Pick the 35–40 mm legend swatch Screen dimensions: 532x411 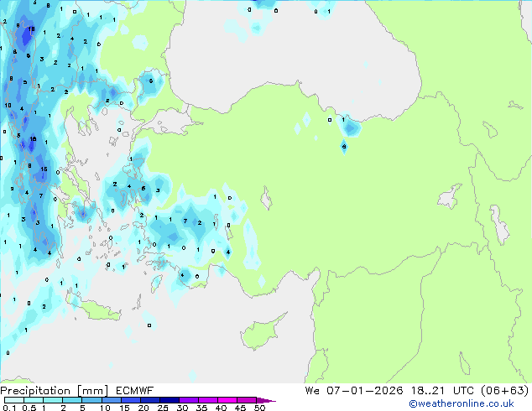point(207,400)
